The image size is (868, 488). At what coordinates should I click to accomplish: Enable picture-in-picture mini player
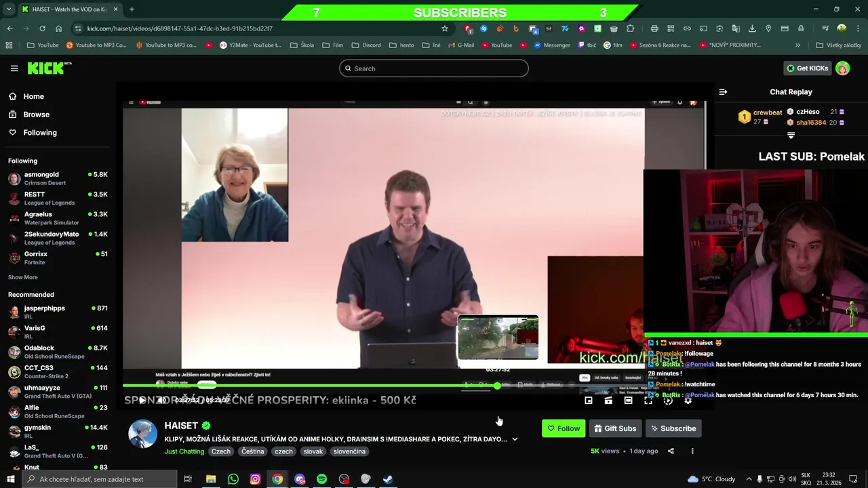point(589,401)
